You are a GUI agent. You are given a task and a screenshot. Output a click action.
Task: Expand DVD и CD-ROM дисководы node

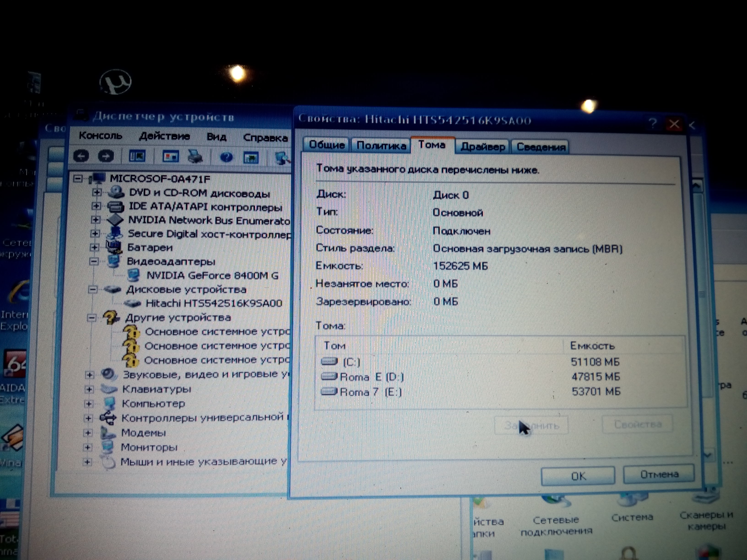(97, 192)
